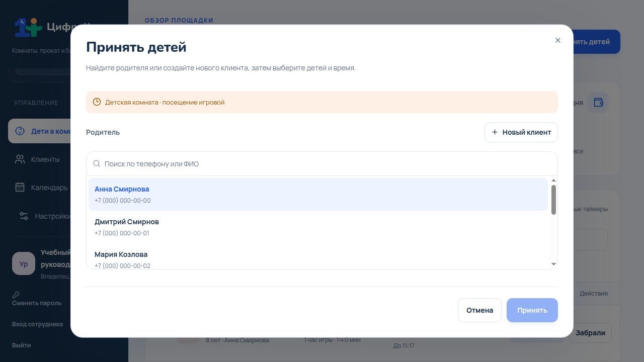Click the search field Поиск по телефону или ФИО
644x362 pixels.
click(322, 164)
